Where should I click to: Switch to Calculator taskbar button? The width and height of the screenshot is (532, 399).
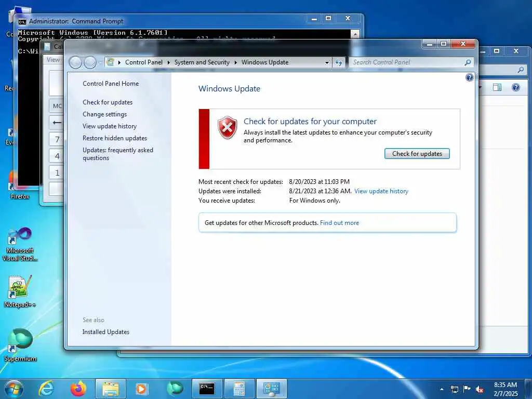tap(239, 389)
